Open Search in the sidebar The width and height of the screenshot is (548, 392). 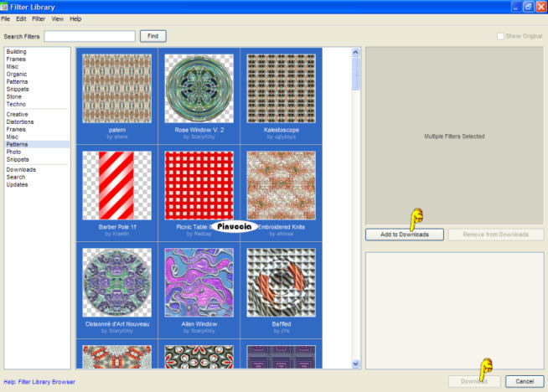pos(15,177)
